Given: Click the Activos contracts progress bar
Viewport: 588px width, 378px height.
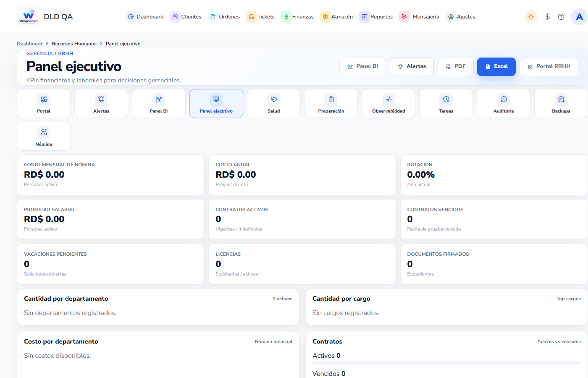Looking at the screenshot, I should pos(446,362).
